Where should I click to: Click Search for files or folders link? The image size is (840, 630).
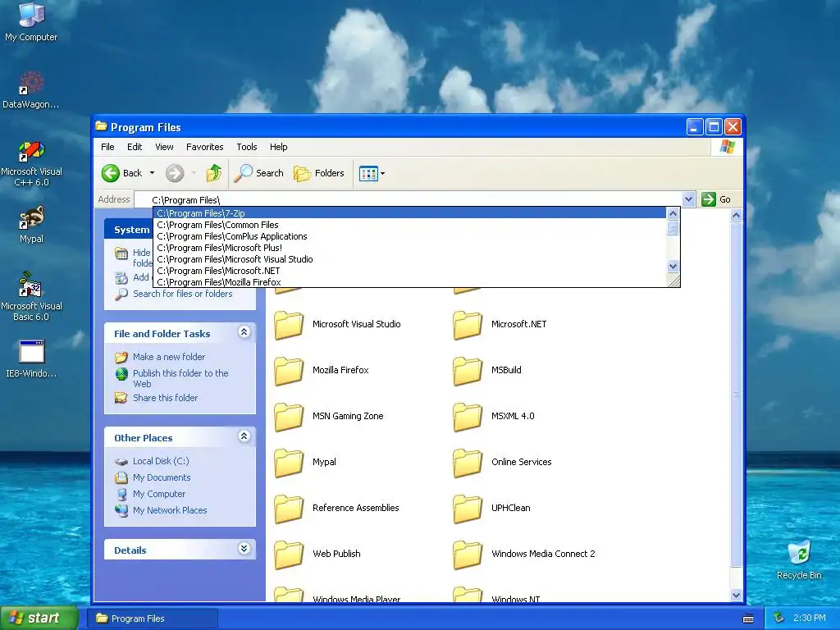[183, 294]
